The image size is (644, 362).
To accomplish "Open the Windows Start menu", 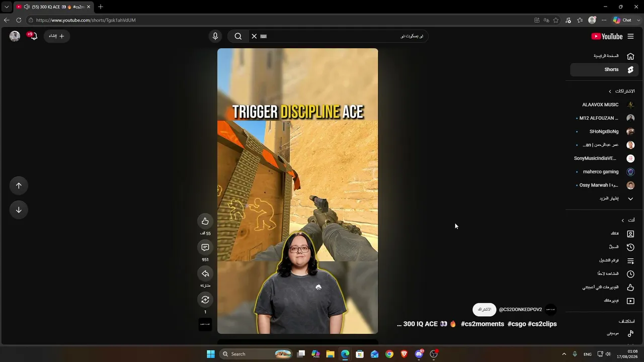I will 211,354.
